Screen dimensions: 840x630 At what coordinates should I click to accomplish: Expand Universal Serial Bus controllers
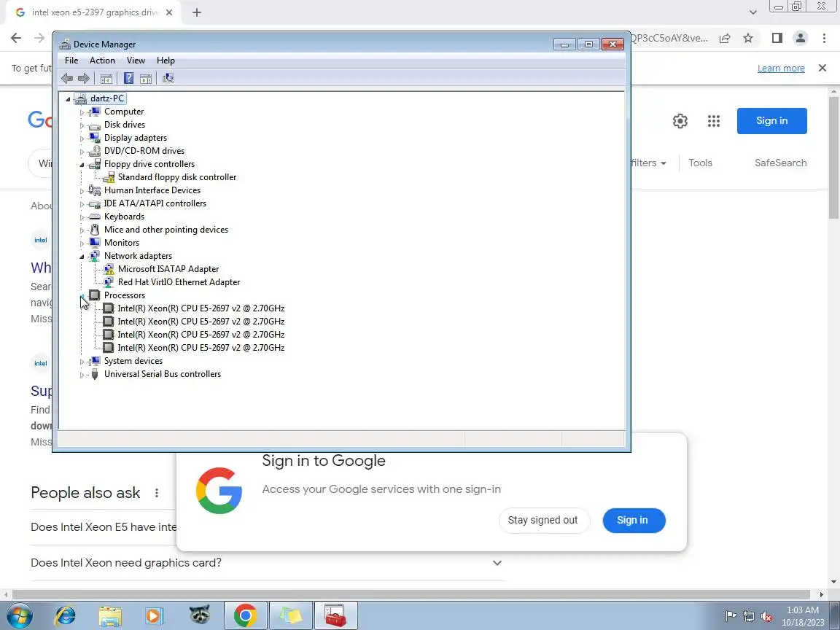tap(82, 375)
